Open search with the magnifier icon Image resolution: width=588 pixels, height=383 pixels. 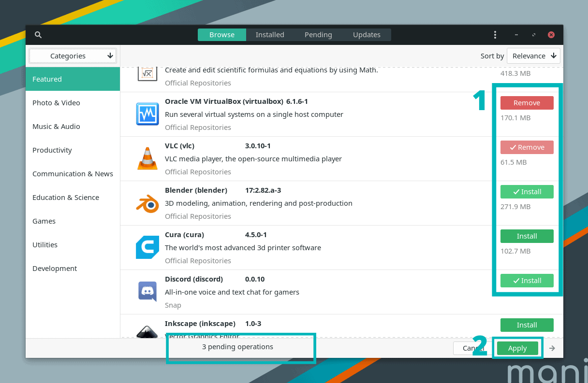point(38,34)
